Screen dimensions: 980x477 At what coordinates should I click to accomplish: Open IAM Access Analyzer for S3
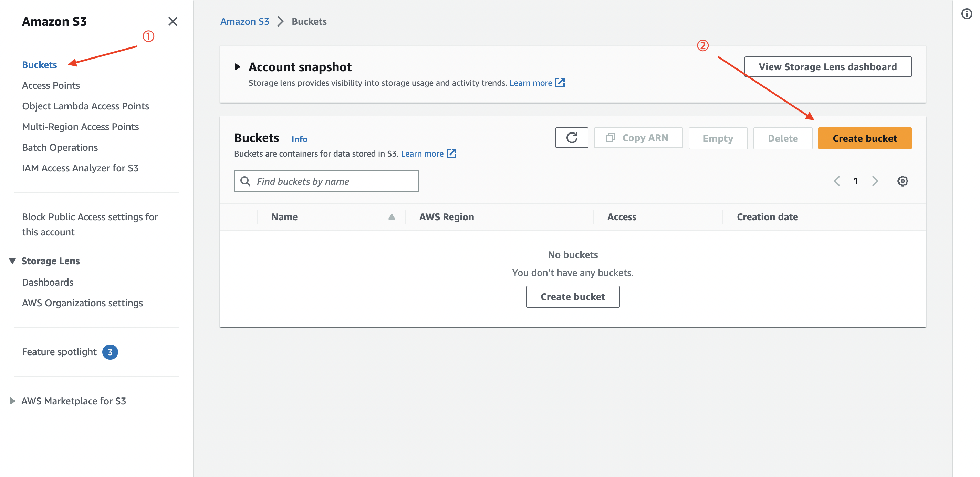click(x=80, y=168)
